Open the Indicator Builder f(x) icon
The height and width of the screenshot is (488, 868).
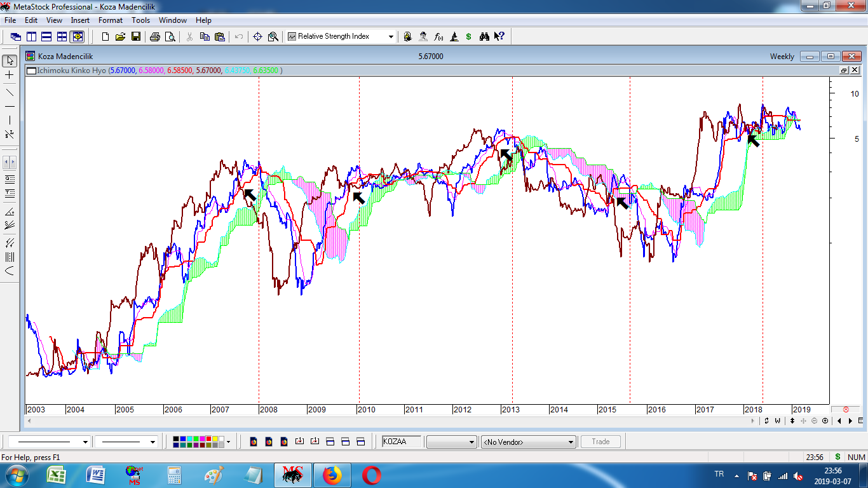[438, 37]
